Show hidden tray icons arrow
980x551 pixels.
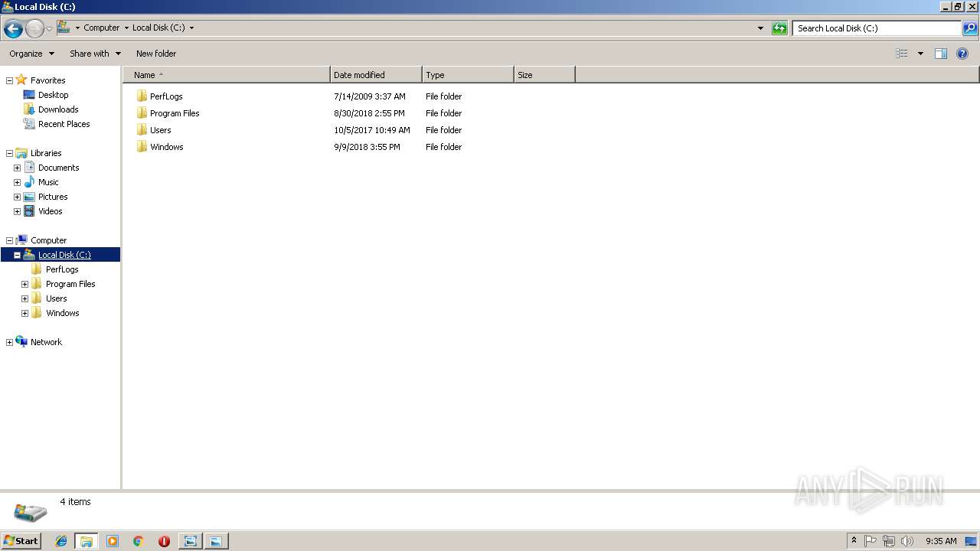point(854,541)
